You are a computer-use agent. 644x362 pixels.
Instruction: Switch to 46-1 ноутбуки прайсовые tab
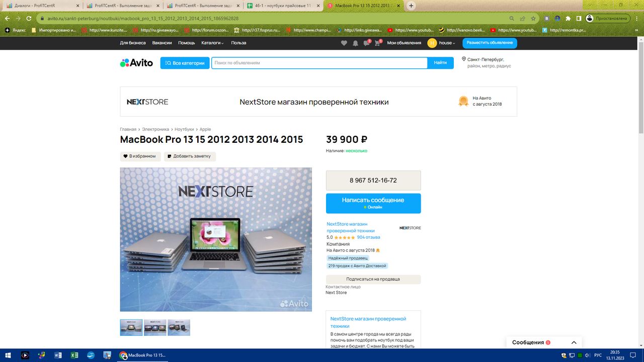point(283,6)
